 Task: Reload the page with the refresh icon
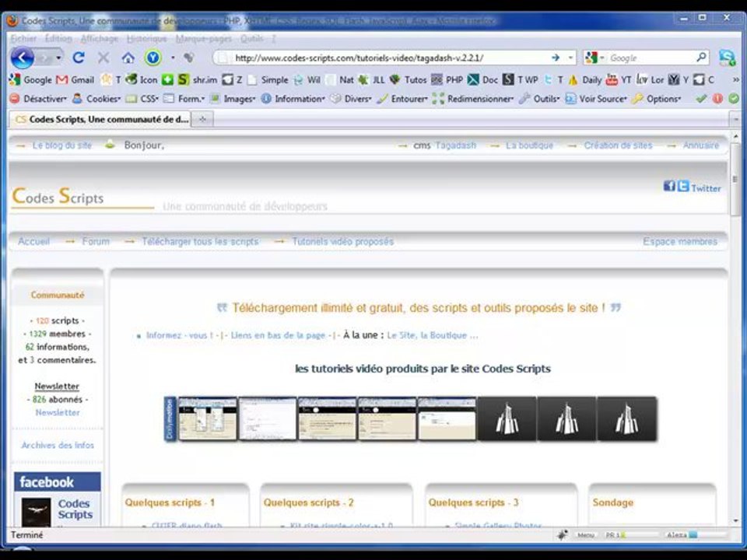[x=79, y=58]
